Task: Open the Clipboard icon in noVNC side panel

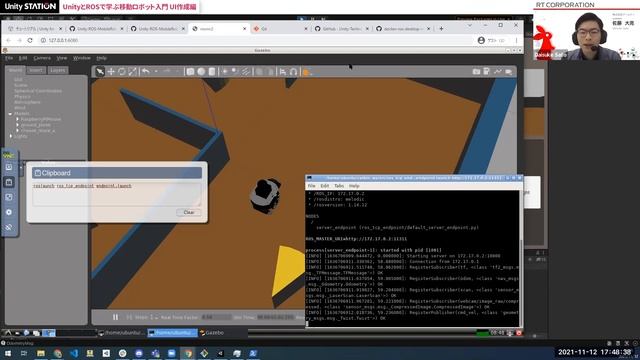Action: click(9, 182)
